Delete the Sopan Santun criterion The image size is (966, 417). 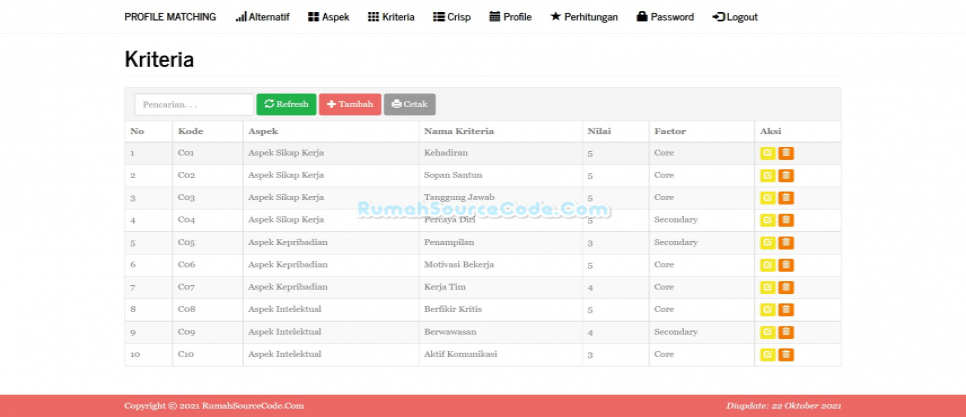(x=786, y=176)
